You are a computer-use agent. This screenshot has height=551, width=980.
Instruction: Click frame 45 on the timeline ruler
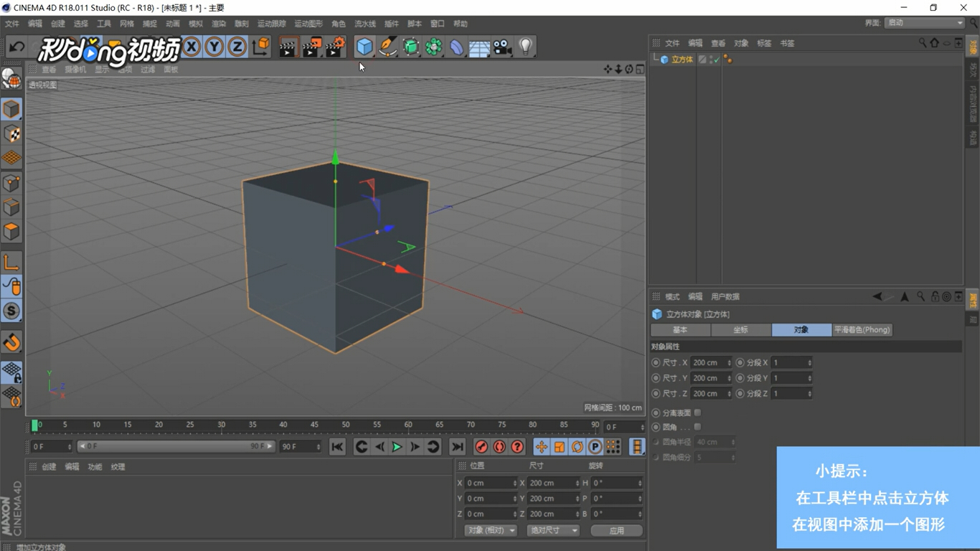coord(314,425)
